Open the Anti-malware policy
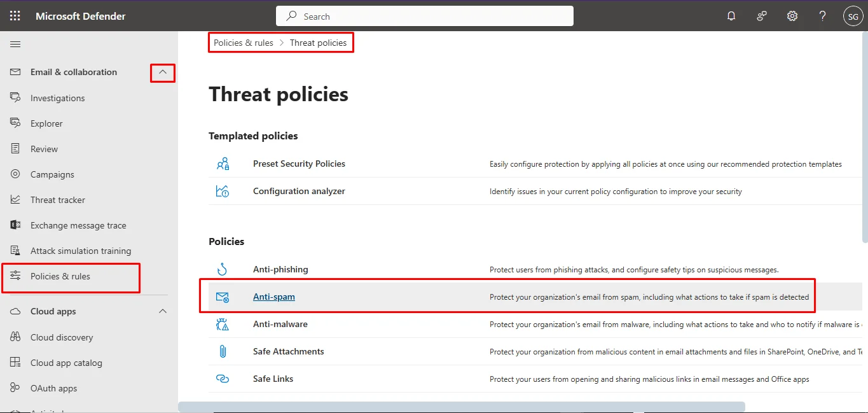The image size is (868, 413). [x=280, y=324]
